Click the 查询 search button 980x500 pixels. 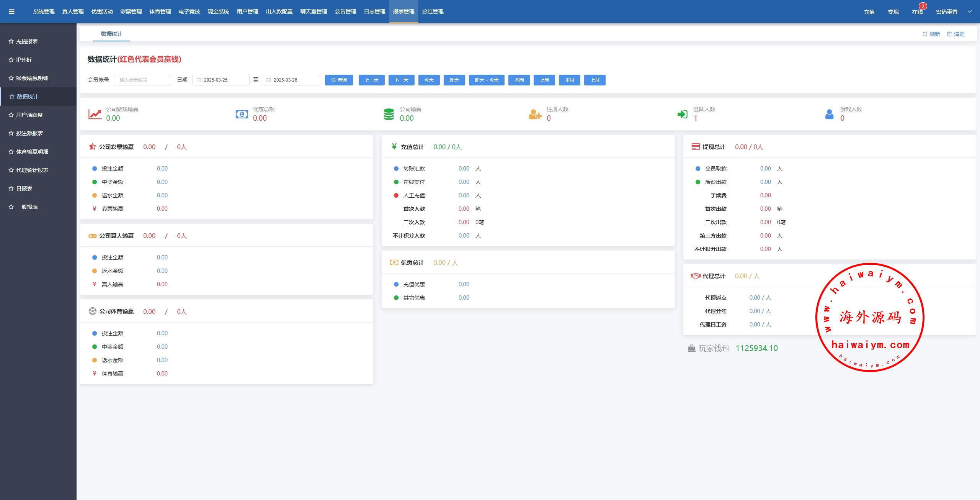(339, 80)
